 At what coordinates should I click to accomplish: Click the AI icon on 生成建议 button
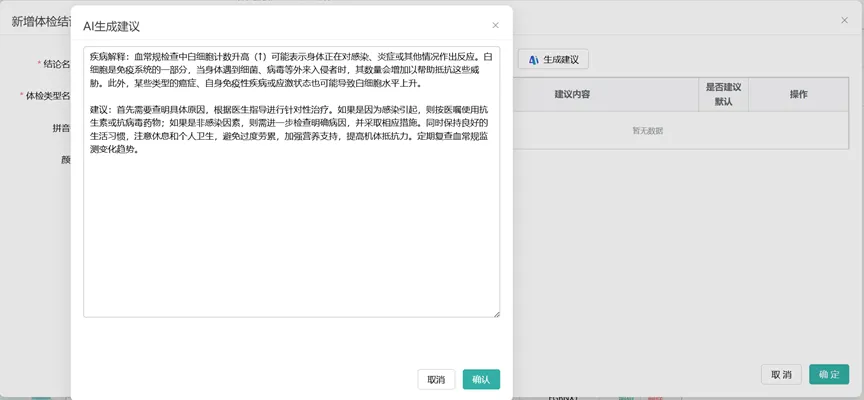[x=534, y=60]
